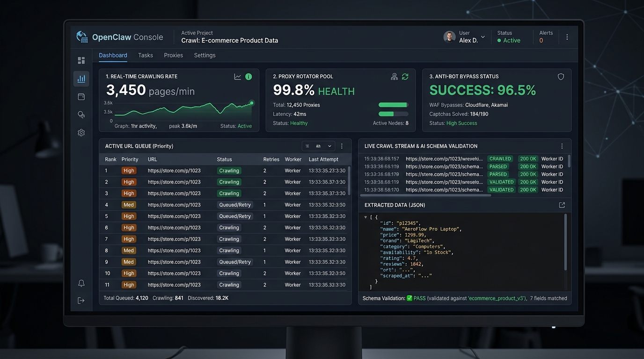This screenshot has width=644, height=359.
Task: Open the Proxies tab
Action: coord(173,55)
